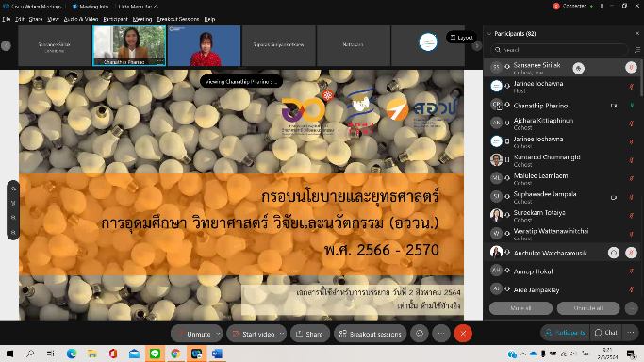This screenshot has height=362, width=644.
Task: Toggle mute for Ajchara Kittiaphinun
Action: click(631, 123)
